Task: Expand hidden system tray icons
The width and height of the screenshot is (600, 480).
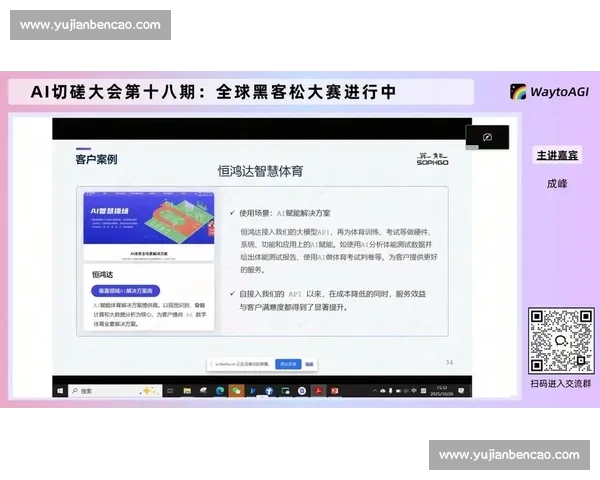Action: (x=375, y=391)
